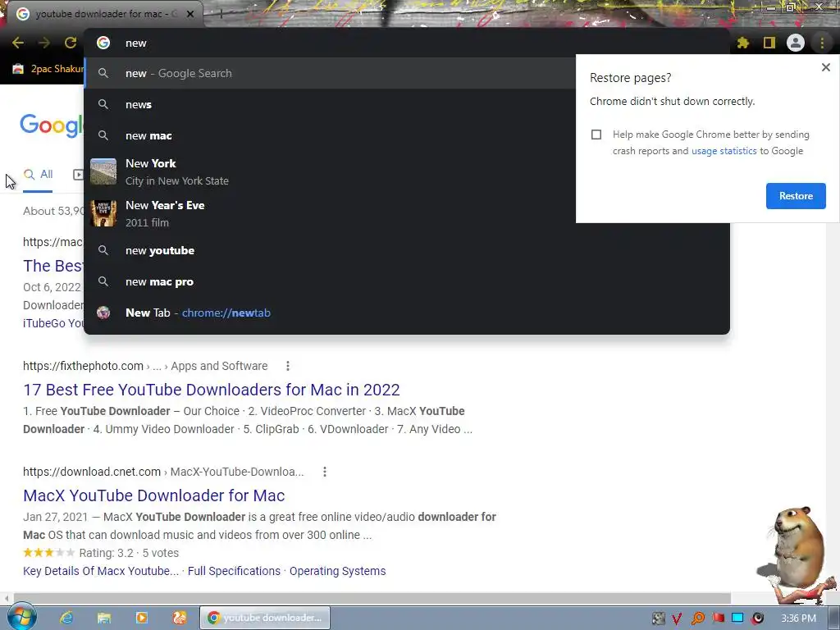Open Windows Explorer folder icon in taskbar
Screen dimensions: 840x630
103,619
